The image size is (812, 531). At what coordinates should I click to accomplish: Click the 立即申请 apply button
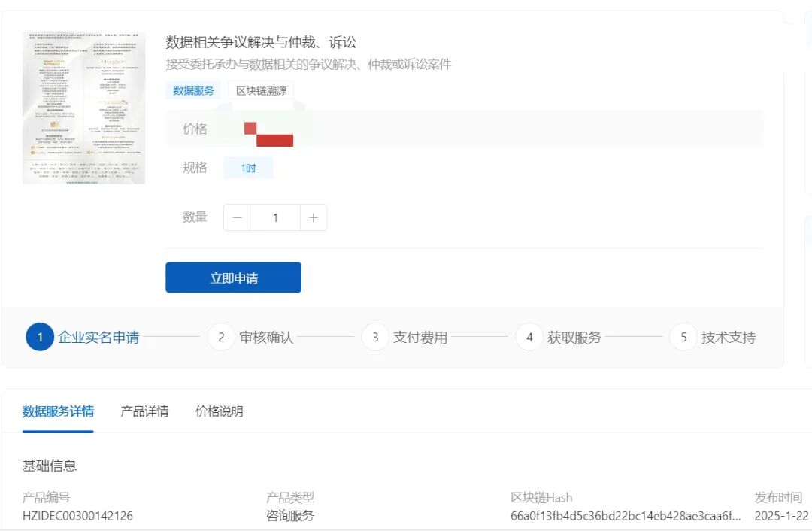pyautogui.click(x=233, y=277)
